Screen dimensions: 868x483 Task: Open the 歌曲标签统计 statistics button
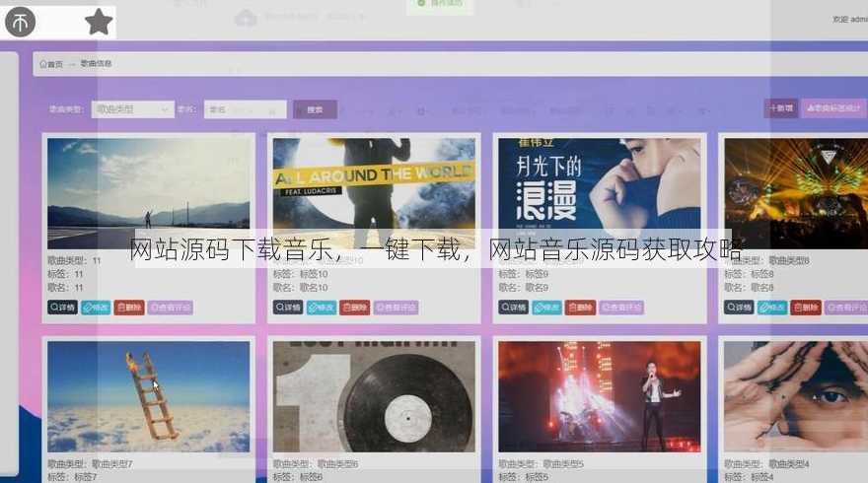coord(833,108)
